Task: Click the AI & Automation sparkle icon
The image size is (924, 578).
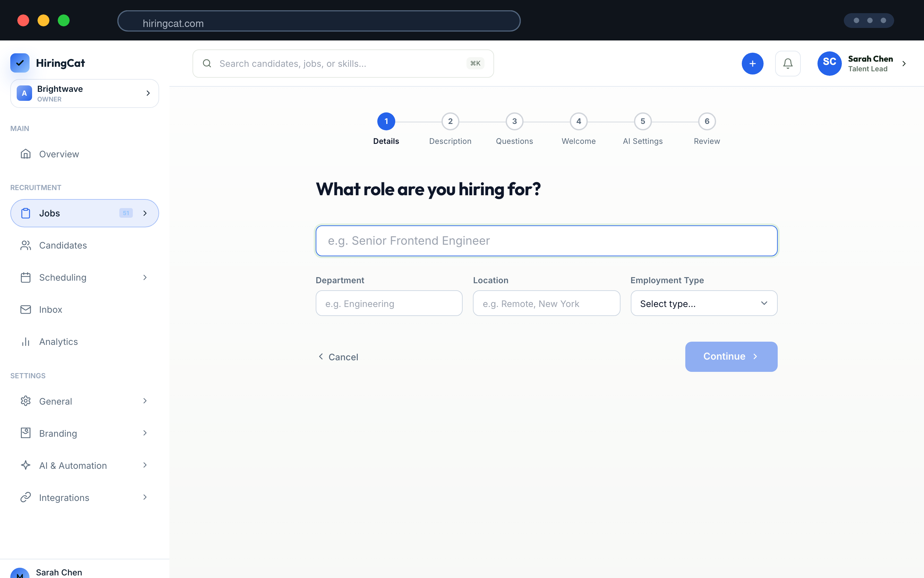Action: [26, 465]
